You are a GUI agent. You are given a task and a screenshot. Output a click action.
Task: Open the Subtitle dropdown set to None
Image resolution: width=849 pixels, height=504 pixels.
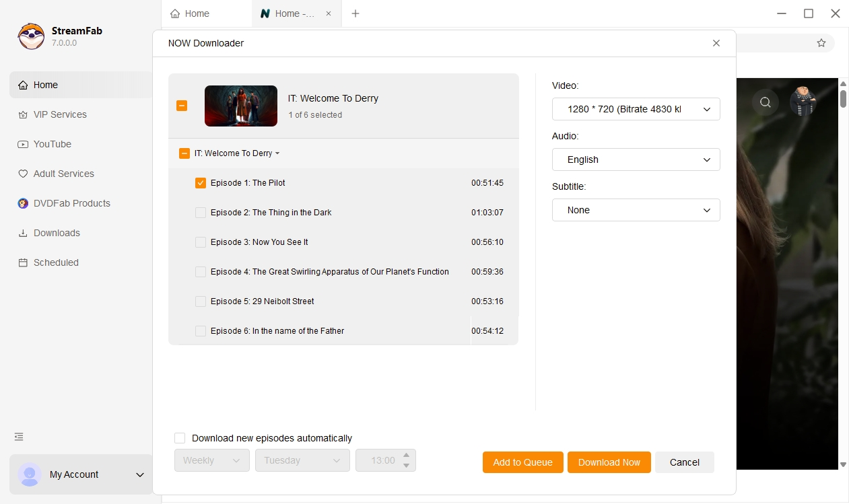coord(636,210)
